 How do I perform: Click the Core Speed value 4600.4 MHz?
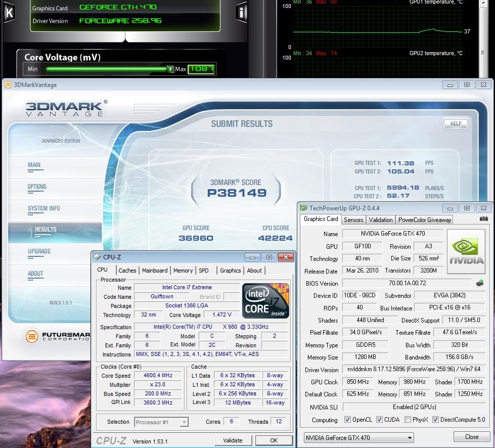pyautogui.click(x=158, y=375)
